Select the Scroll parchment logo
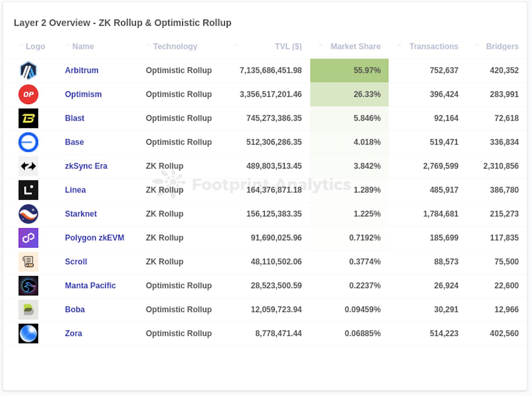 [x=28, y=262]
